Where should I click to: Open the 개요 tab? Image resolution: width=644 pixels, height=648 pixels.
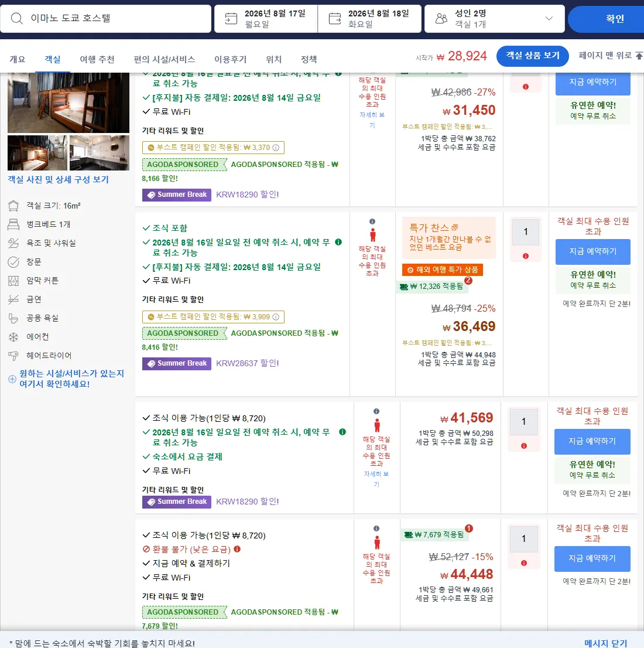[x=18, y=60]
